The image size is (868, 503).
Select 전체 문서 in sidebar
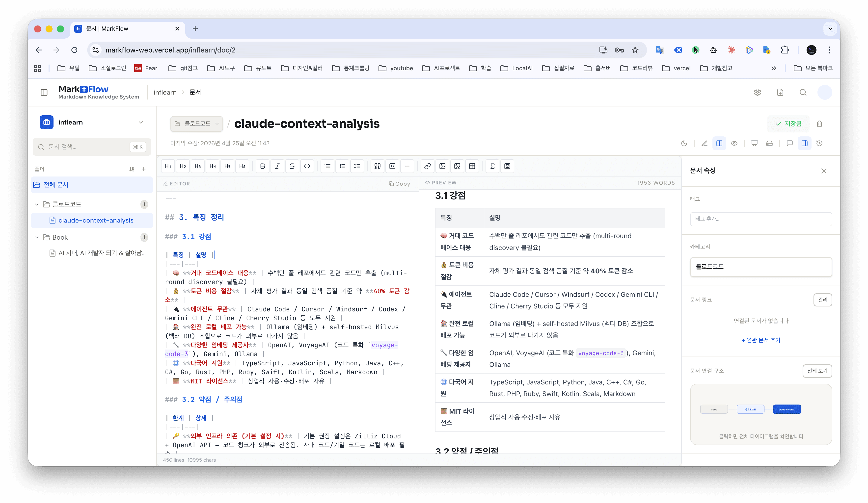click(x=92, y=185)
